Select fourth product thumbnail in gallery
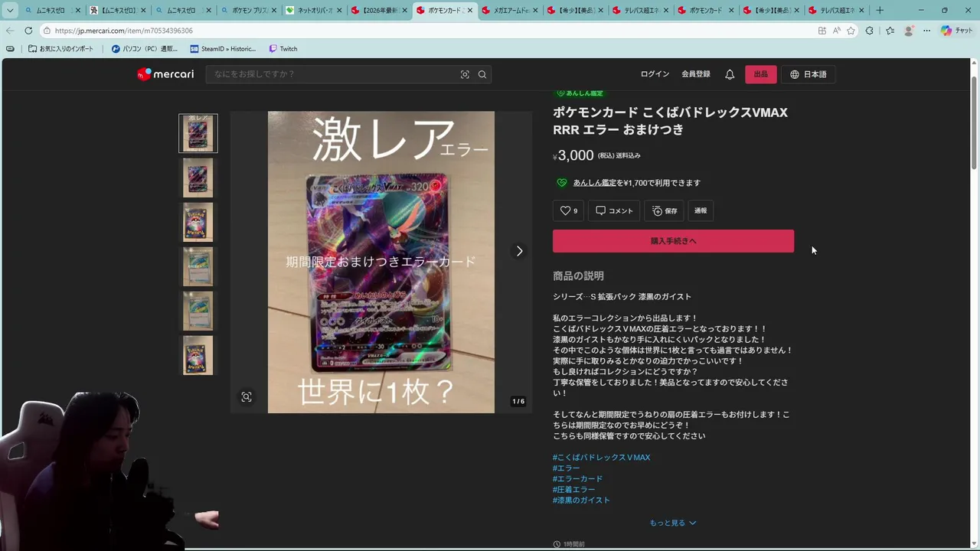This screenshot has width=980, height=551. [198, 266]
